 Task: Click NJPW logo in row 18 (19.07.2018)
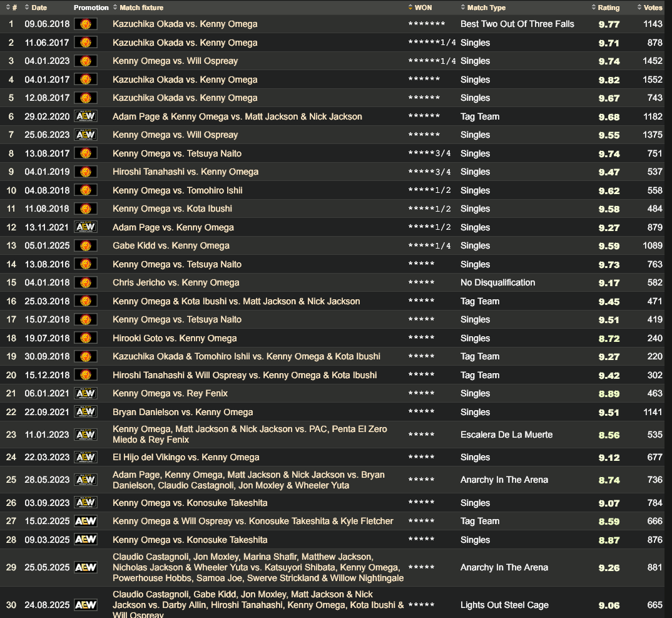click(86, 338)
